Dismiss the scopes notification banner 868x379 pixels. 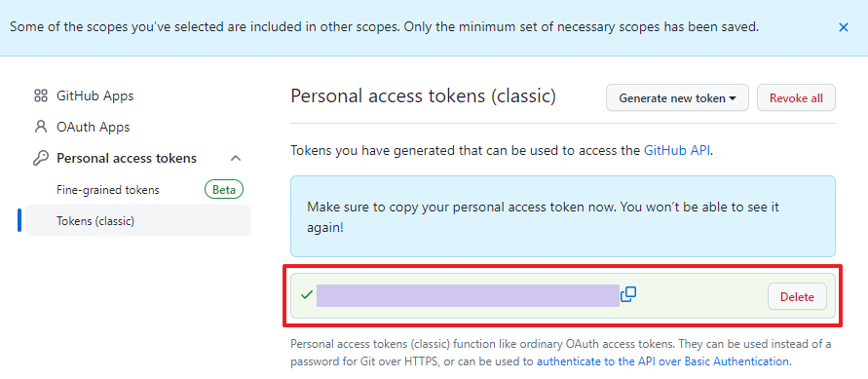coord(843,27)
